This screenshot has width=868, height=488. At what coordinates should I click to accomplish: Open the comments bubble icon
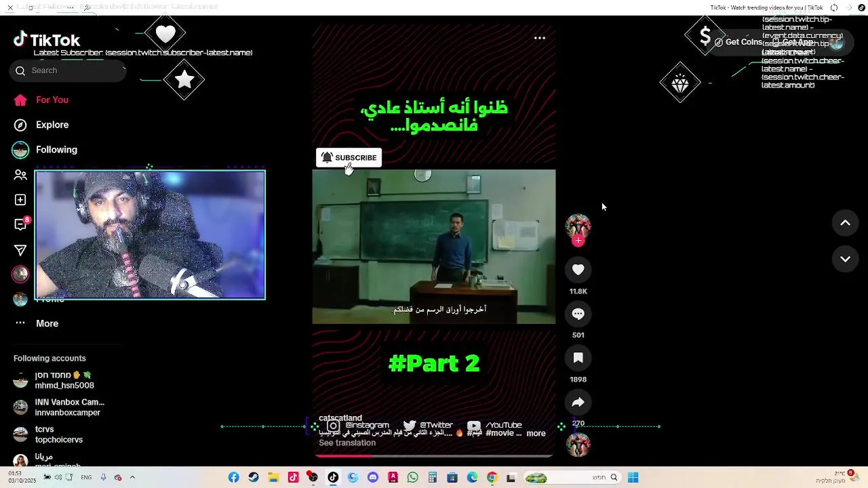point(578,314)
